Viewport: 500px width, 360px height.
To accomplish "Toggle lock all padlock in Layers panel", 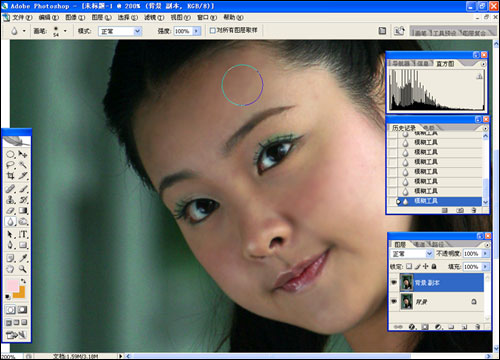I will [x=434, y=266].
